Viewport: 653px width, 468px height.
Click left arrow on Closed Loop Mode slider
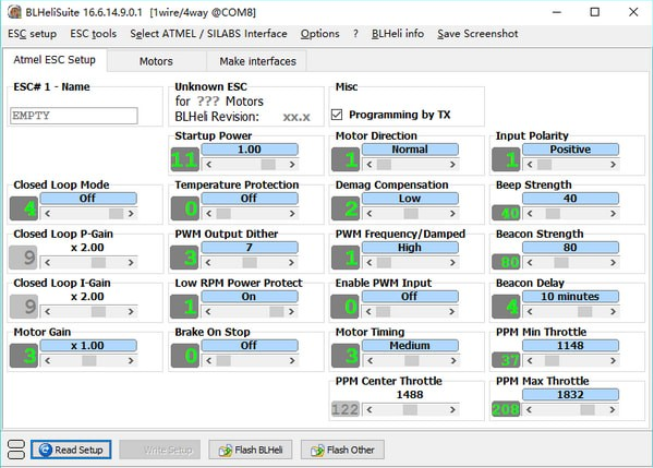click(x=47, y=214)
